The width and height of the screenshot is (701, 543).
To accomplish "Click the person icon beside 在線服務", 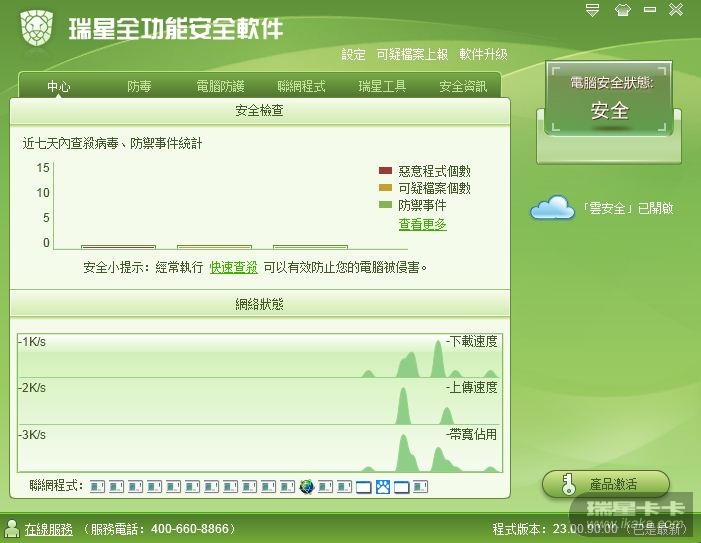I will (12, 529).
